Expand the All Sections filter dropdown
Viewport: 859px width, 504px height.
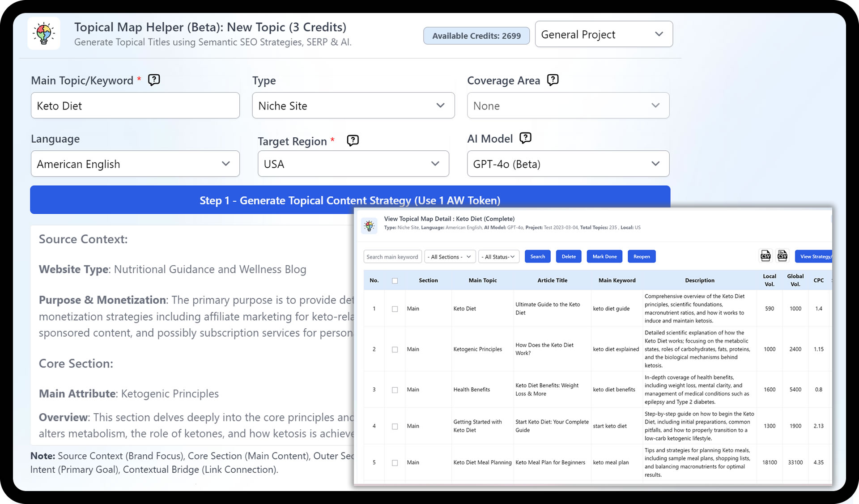coord(449,256)
